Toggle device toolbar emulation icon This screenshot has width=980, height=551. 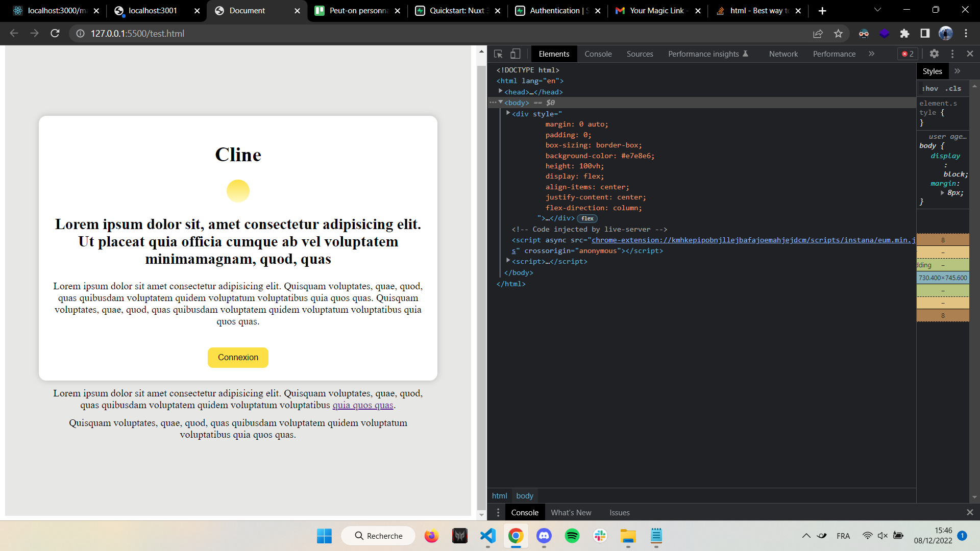(516, 54)
